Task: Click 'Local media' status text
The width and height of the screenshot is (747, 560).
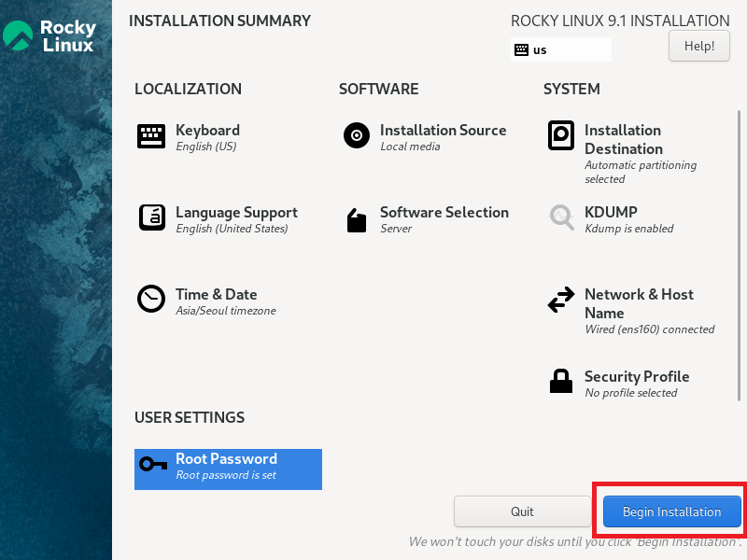Action: click(410, 147)
